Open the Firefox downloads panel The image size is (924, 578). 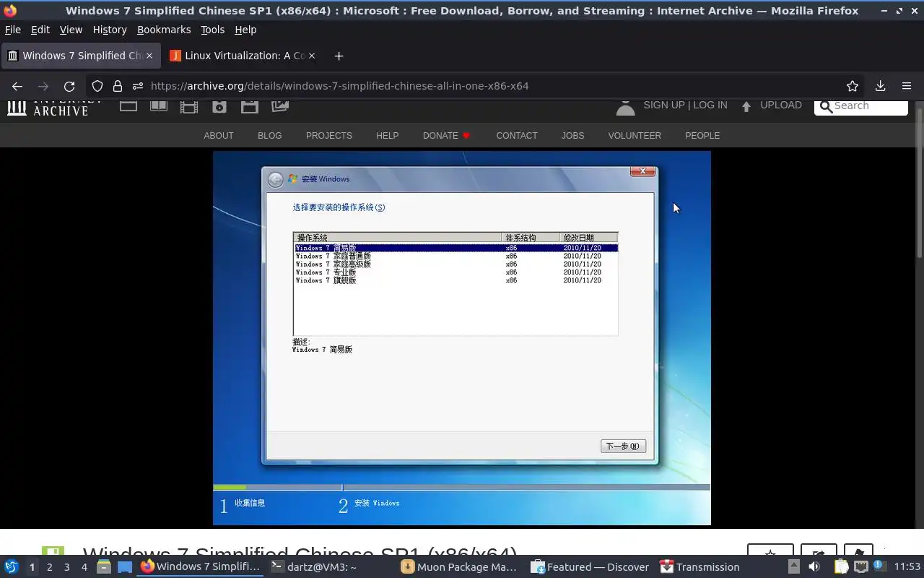[x=880, y=86]
